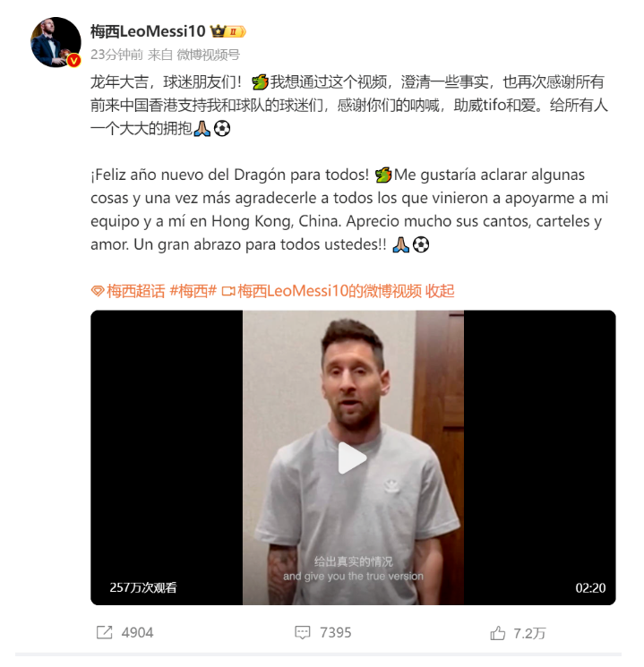Click the 7395 comment count
This screenshot has width=644, height=667.
pos(335,633)
